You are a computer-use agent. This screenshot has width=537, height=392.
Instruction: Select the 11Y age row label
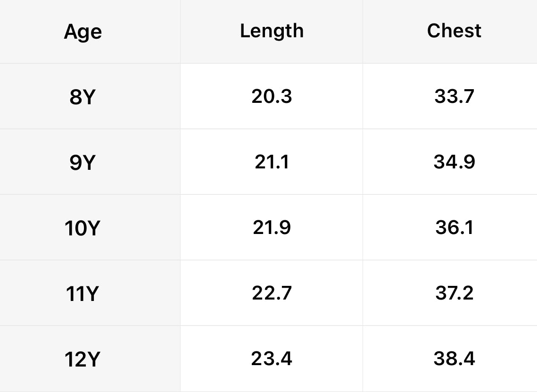[x=82, y=294]
